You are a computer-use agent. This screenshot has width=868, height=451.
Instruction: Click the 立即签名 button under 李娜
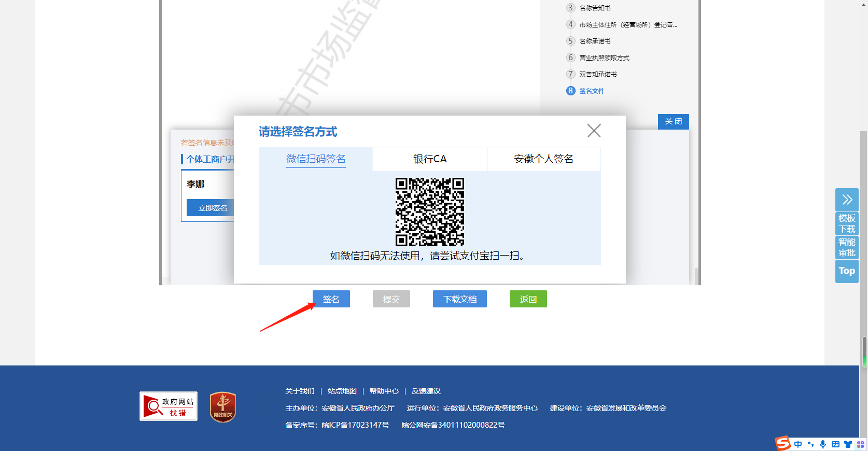(212, 208)
